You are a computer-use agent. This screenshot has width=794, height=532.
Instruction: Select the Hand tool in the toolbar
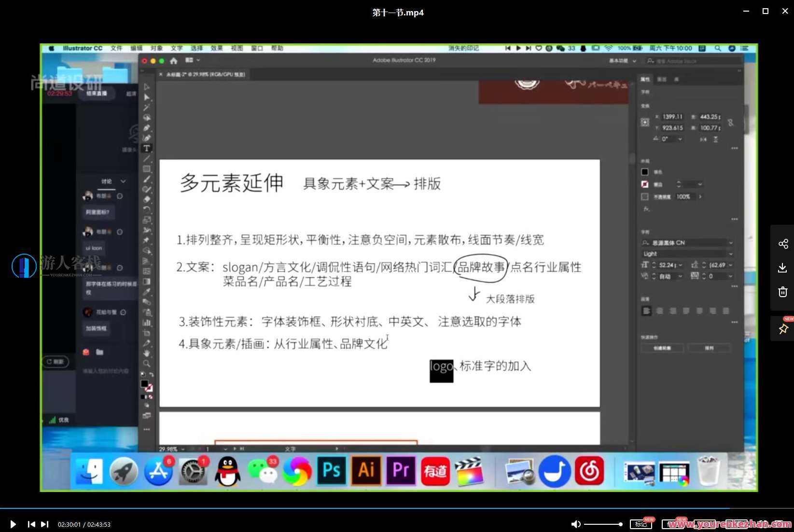pos(147,354)
